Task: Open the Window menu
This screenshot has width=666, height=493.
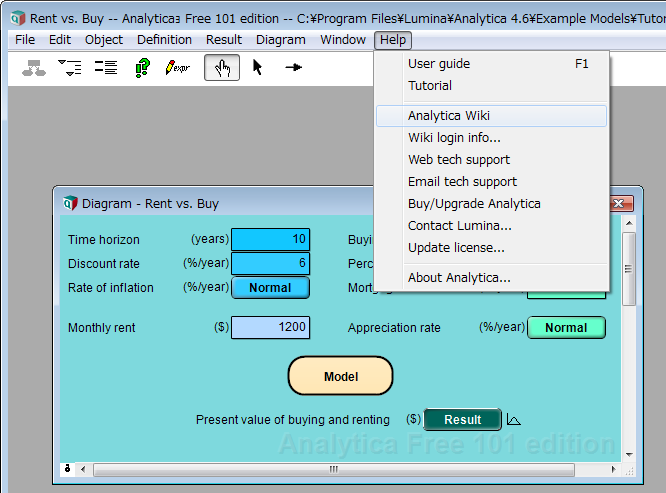Action: point(343,40)
